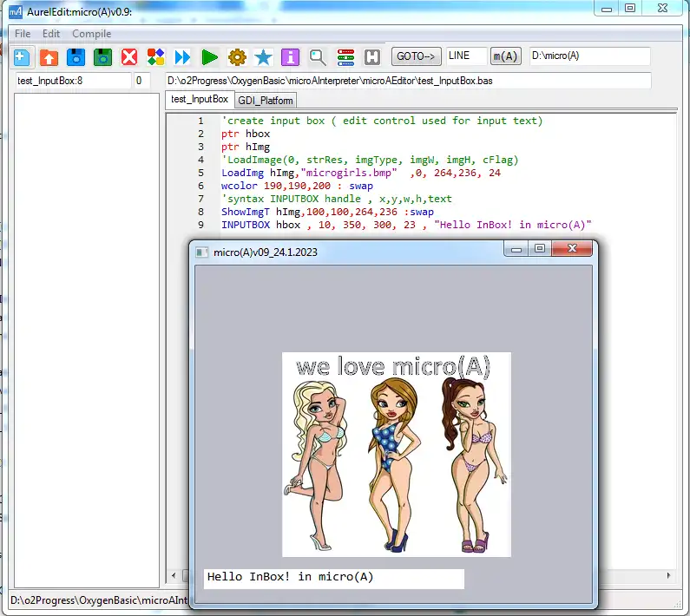Click the blue double-arrow compile icon
Screen dimensions: 690x616
[182, 57]
